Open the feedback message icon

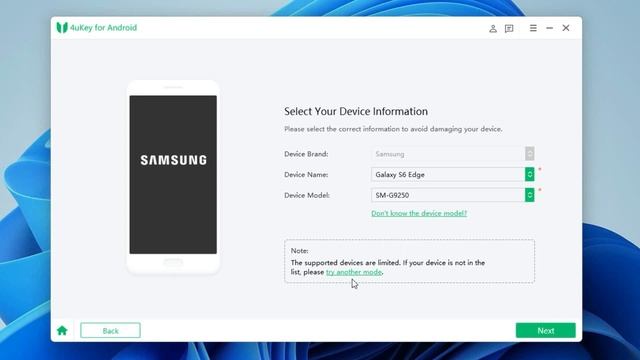tap(509, 28)
